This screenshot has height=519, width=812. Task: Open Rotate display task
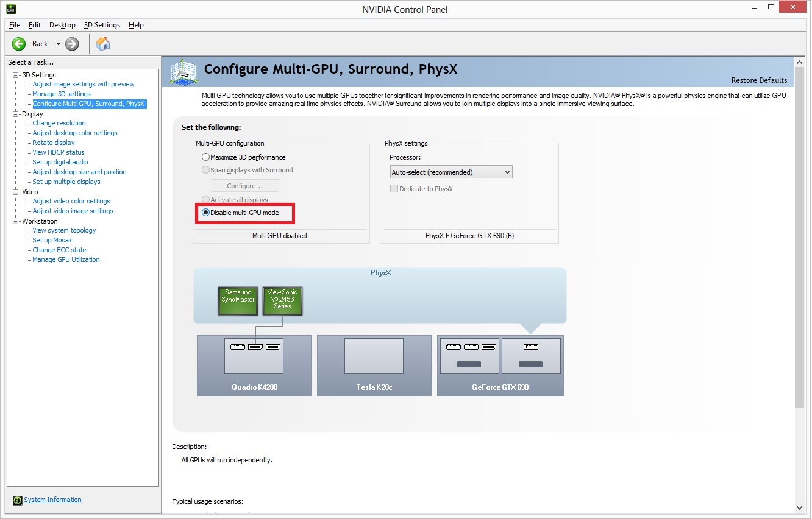click(54, 143)
